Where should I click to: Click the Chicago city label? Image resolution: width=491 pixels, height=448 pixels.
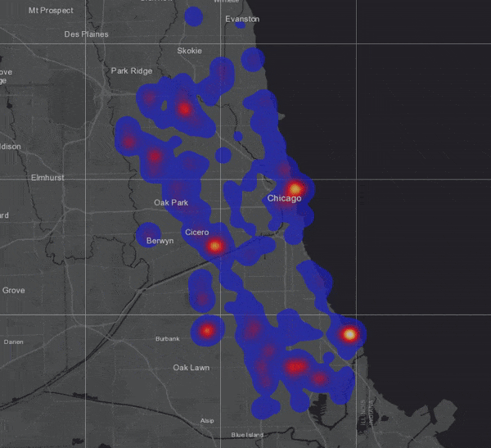(284, 198)
